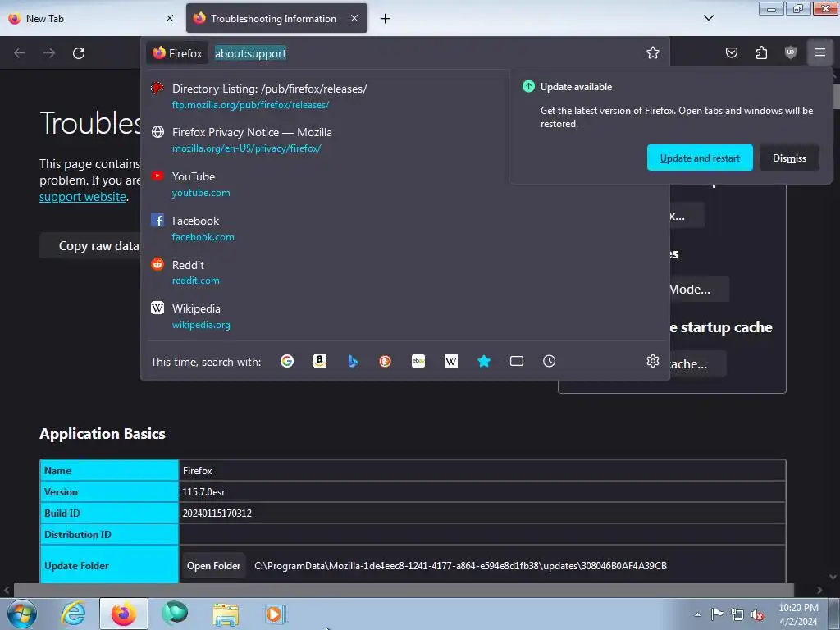Click the Copy raw data button
This screenshot has height=630, width=840.
[91, 245]
